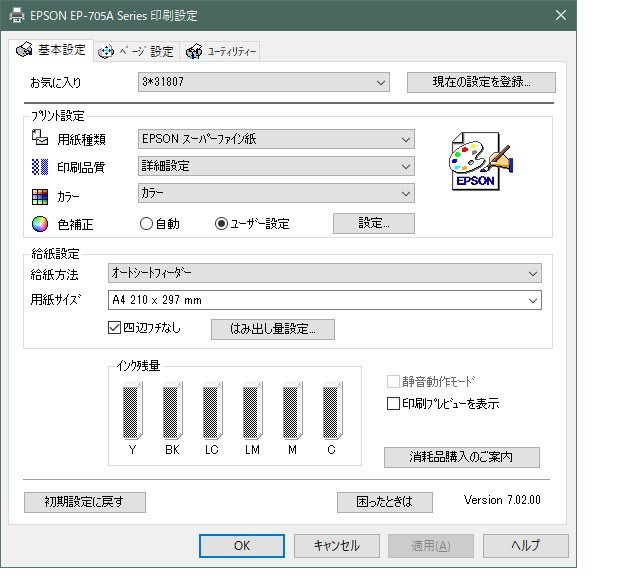Click the はみ出し量設定 button
The width and height of the screenshot is (640, 579).
tap(272, 329)
